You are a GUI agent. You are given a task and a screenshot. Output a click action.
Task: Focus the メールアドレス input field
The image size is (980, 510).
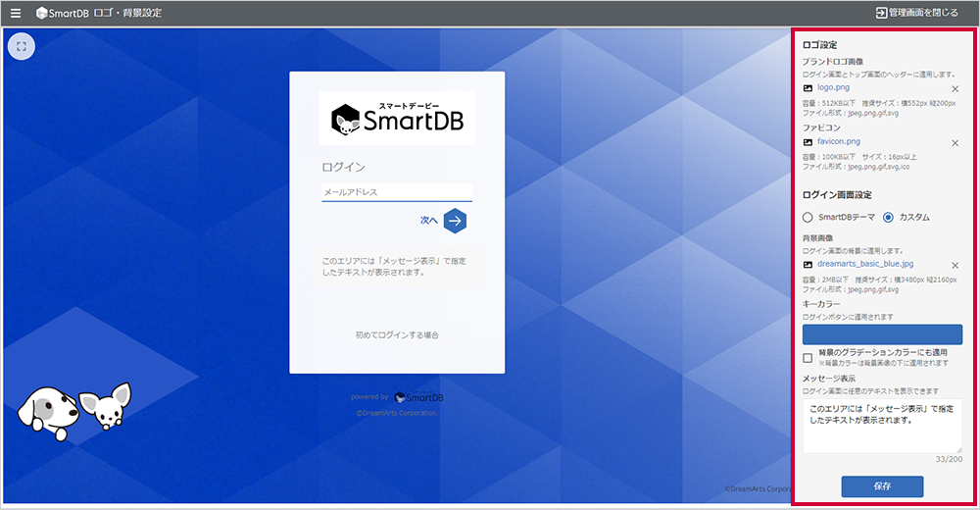pyautogui.click(x=397, y=192)
